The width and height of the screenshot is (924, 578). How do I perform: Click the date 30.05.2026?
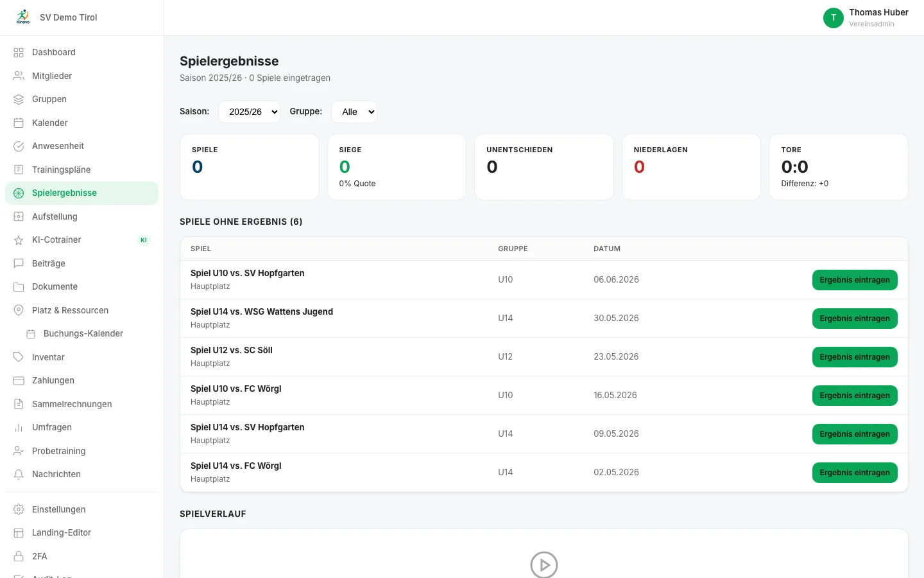click(616, 319)
